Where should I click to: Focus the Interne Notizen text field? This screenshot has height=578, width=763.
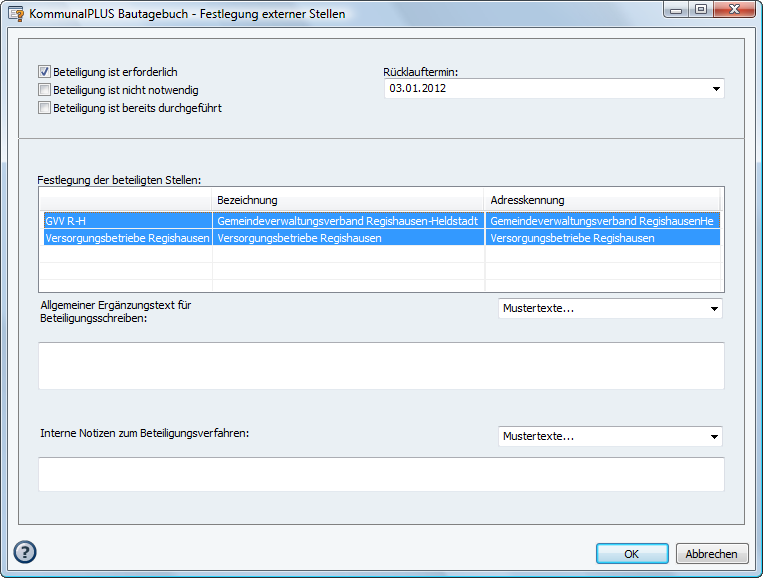pos(380,474)
